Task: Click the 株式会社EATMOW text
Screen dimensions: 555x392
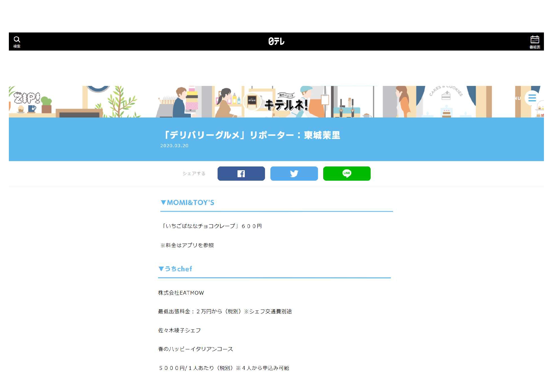Action: 181,293
